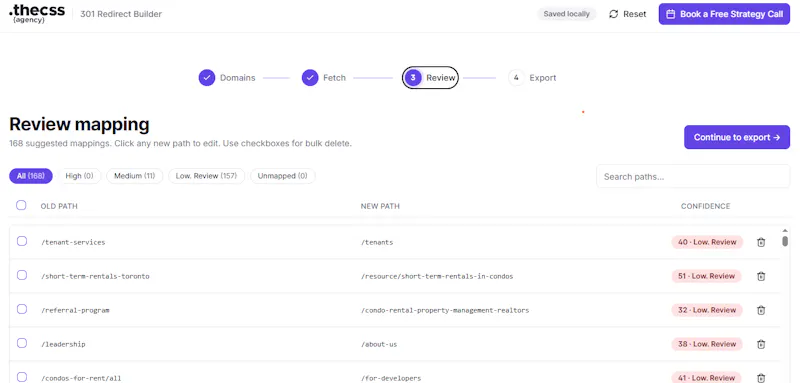The image size is (800, 383).
Task: Go to the Review step
Action: pyautogui.click(x=430, y=78)
